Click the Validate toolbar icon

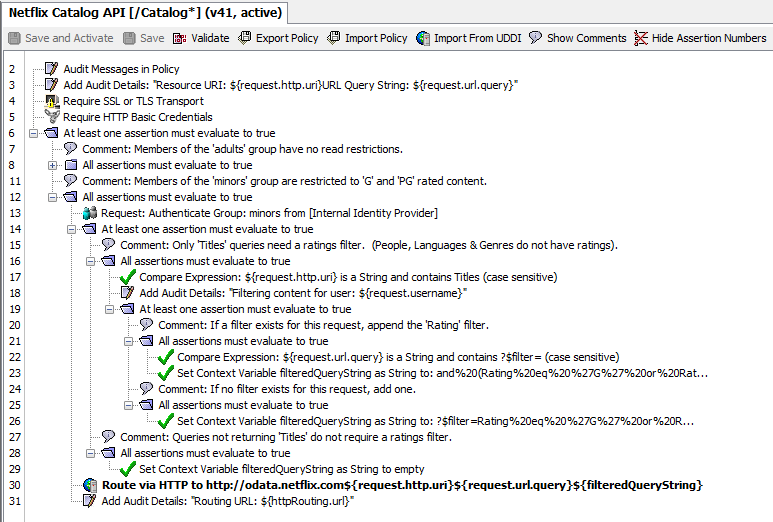(180, 38)
